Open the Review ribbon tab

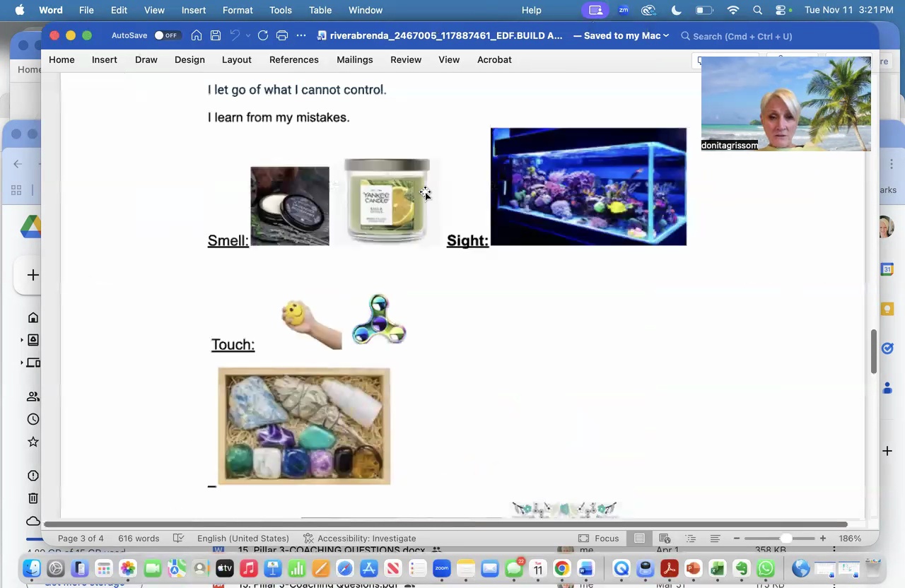coord(406,59)
